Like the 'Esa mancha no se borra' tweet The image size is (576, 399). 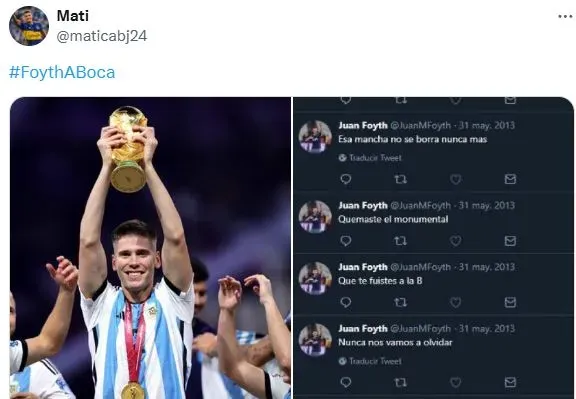pyautogui.click(x=456, y=179)
